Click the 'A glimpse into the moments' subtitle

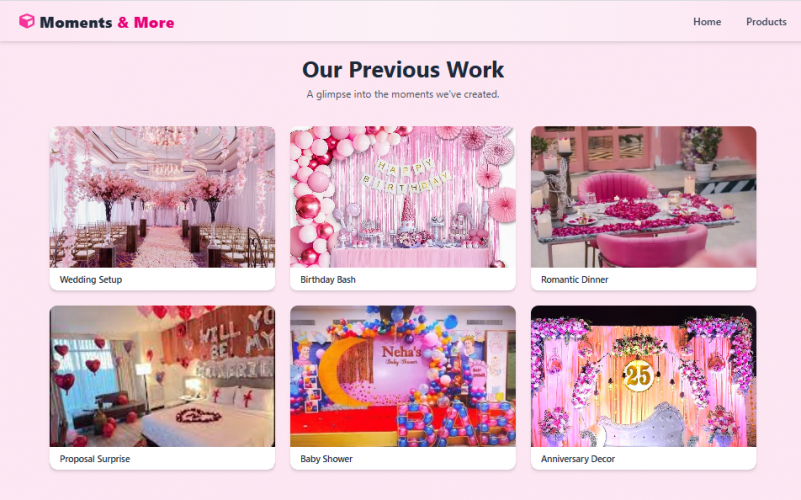(403, 94)
